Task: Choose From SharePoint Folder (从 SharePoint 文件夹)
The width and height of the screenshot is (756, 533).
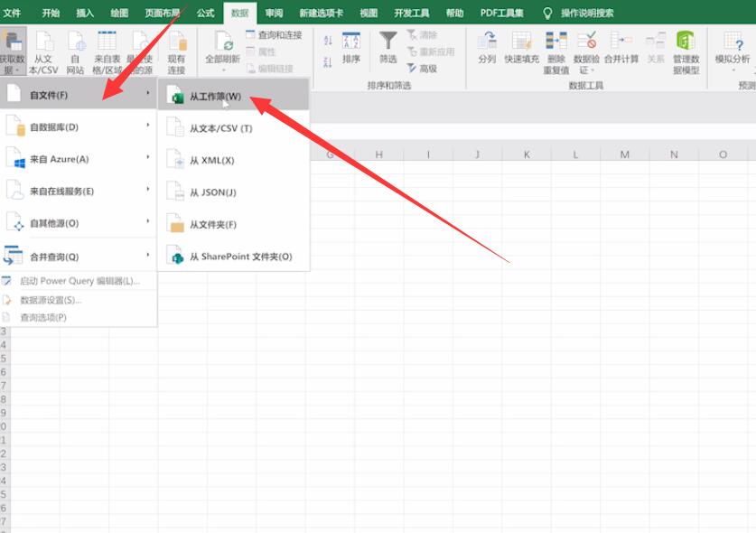Action: [x=233, y=257]
